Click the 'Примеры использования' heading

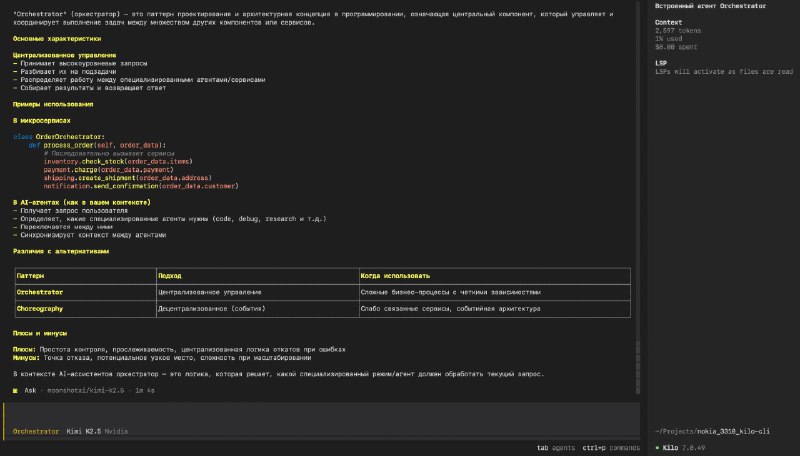click(53, 104)
